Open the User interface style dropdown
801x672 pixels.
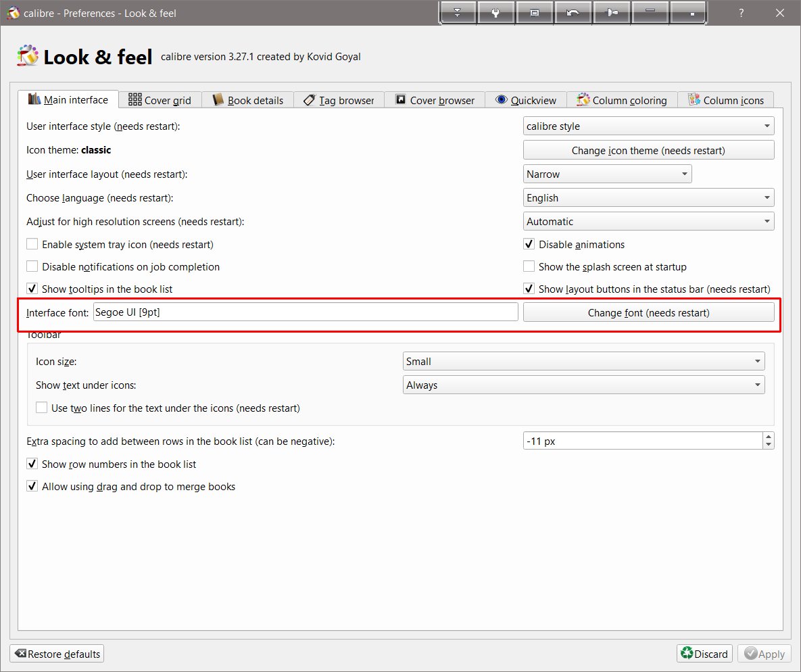pos(648,126)
